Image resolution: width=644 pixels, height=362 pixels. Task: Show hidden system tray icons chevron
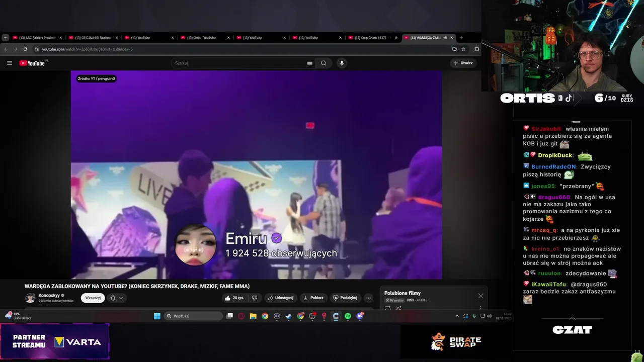click(x=457, y=316)
